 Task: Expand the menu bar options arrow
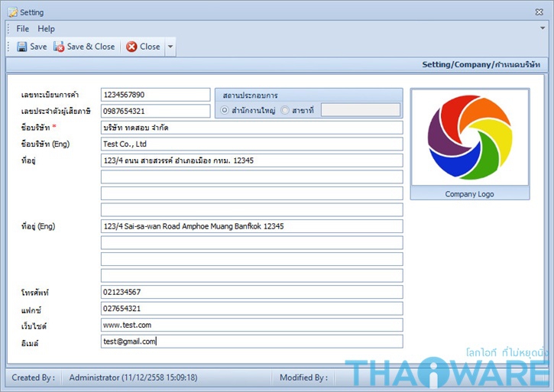543,28
